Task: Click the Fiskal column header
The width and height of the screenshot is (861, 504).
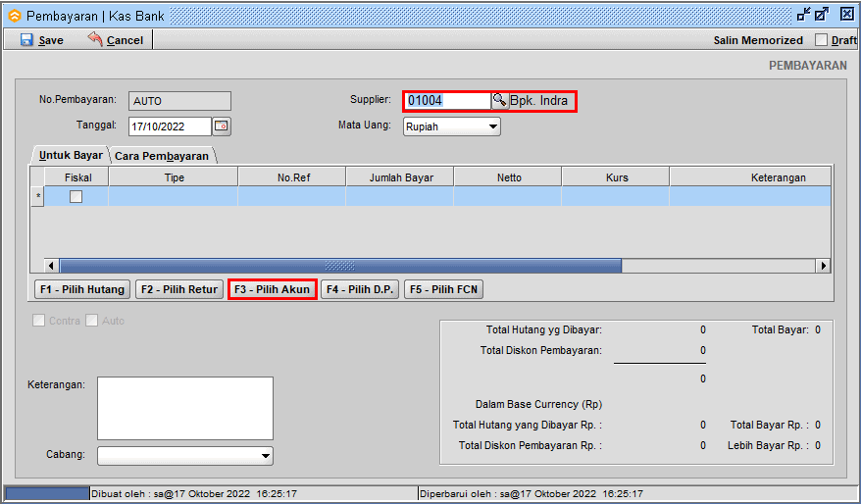Action: (76, 177)
